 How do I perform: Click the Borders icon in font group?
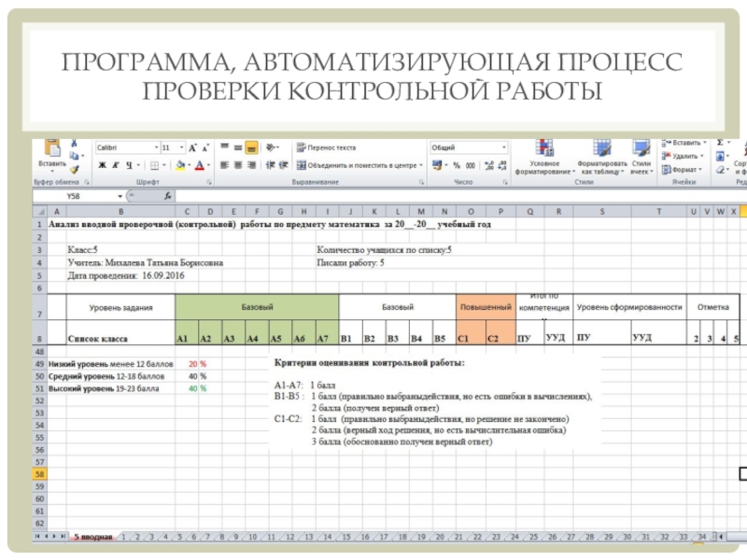point(154,166)
